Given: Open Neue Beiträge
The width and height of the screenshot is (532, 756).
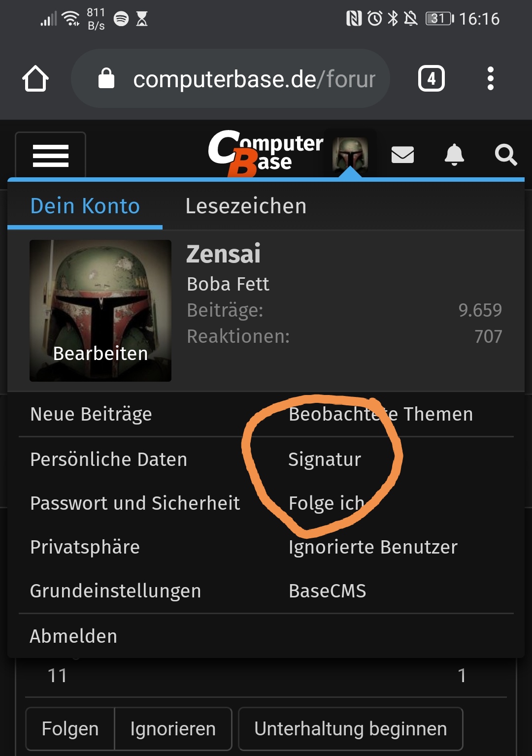Looking at the screenshot, I should point(91,414).
